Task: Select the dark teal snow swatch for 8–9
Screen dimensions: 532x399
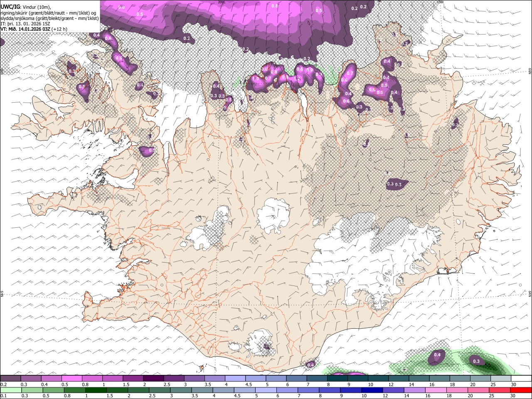Action: pyautogui.click(x=337, y=378)
